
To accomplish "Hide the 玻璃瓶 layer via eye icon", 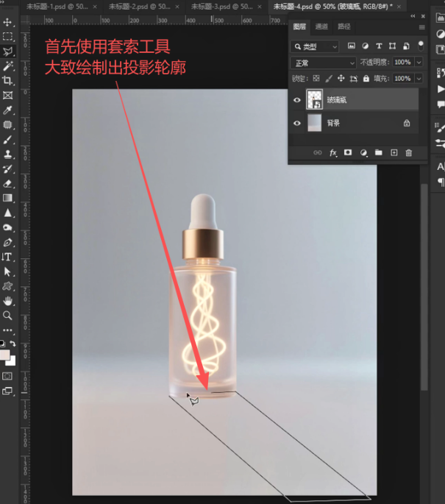I will pyautogui.click(x=297, y=100).
